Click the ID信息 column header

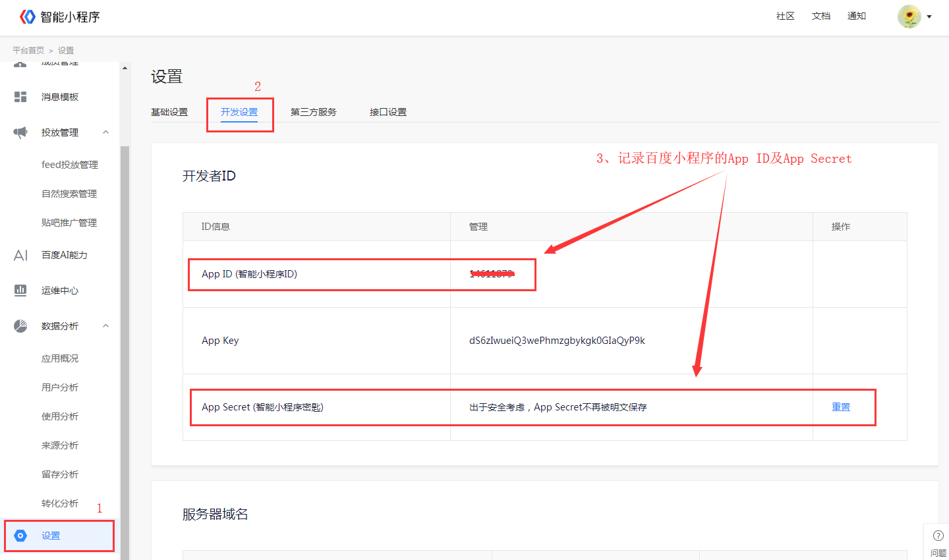tap(216, 227)
